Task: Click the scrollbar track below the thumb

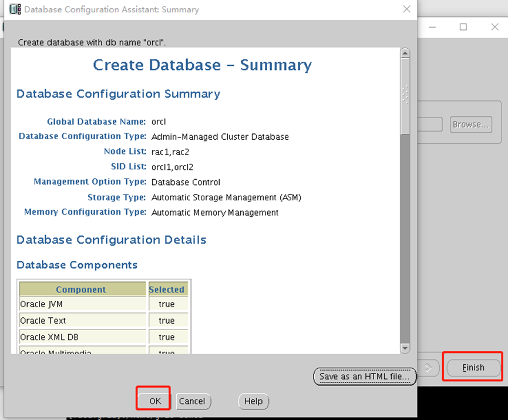Action: [405, 239]
